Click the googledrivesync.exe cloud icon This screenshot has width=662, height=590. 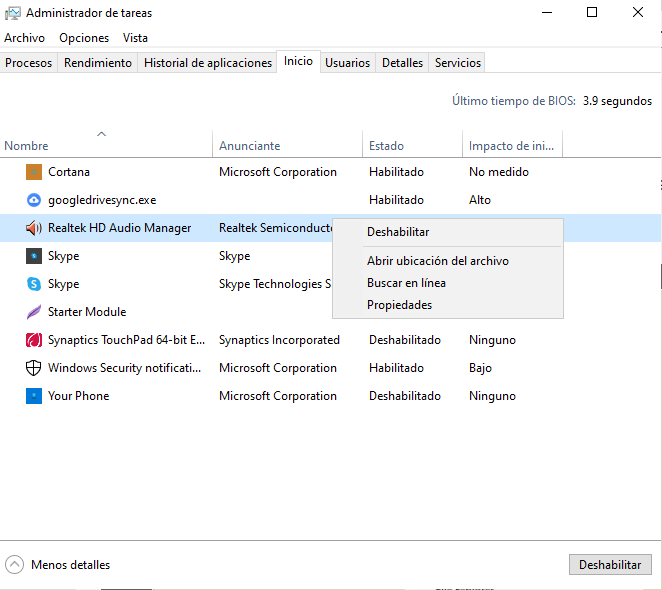coord(34,200)
